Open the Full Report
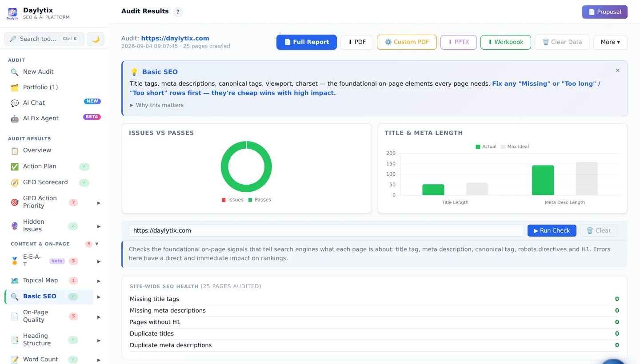The image size is (640, 364). click(x=307, y=42)
